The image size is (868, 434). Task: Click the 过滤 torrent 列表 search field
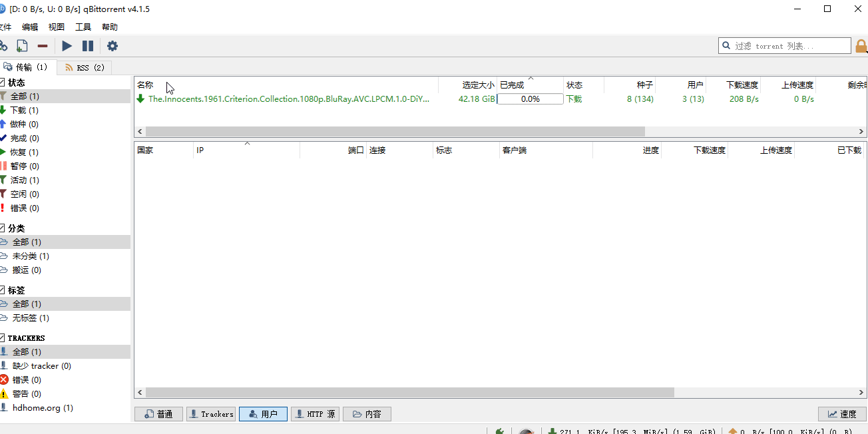pyautogui.click(x=789, y=46)
